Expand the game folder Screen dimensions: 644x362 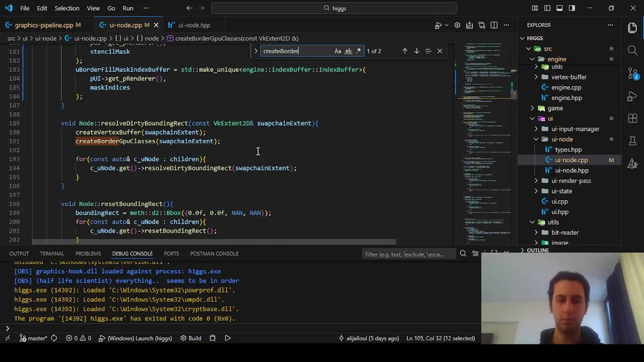coord(532,108)
